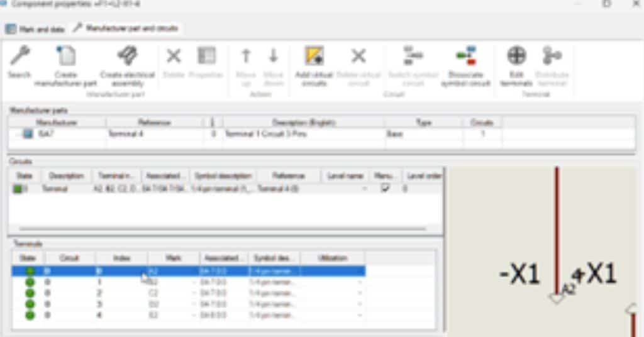Click Delete virtual circuit icon

click(358, 56)
